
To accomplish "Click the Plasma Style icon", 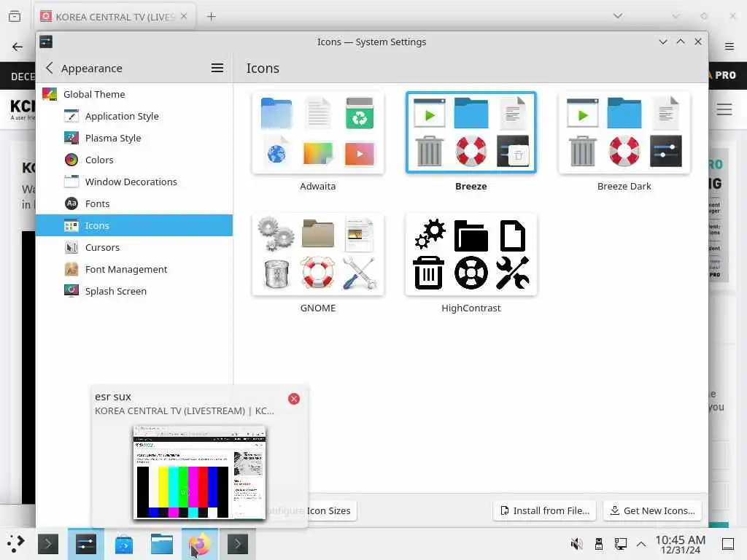I will coord(71,138).
